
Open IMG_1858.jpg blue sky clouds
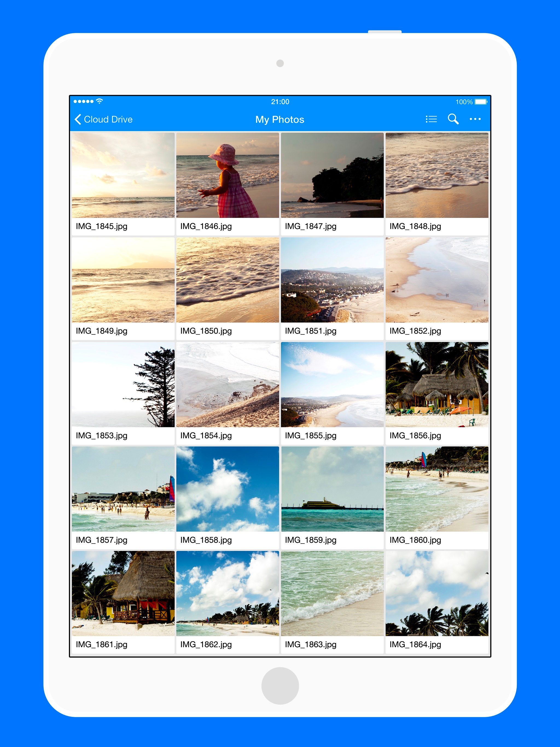pos(227,489)
